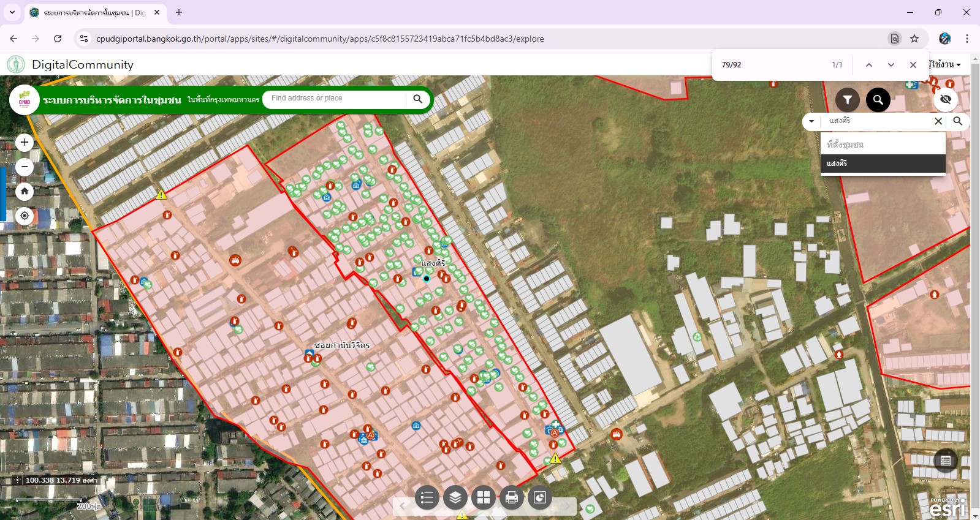The width and height of the screenshot is (980, 520).
Task: Close the ระบบการบริหารจัดการ tab
Action: pos(157,12)
